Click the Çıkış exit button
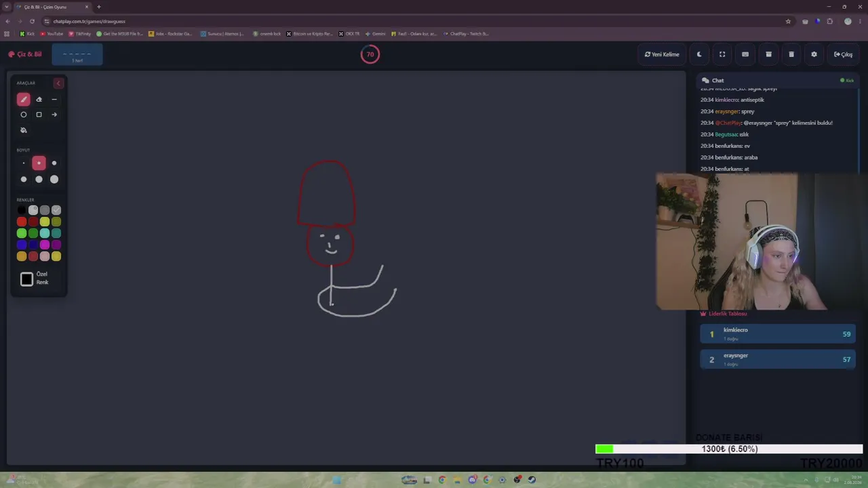 tap(844, 54)
